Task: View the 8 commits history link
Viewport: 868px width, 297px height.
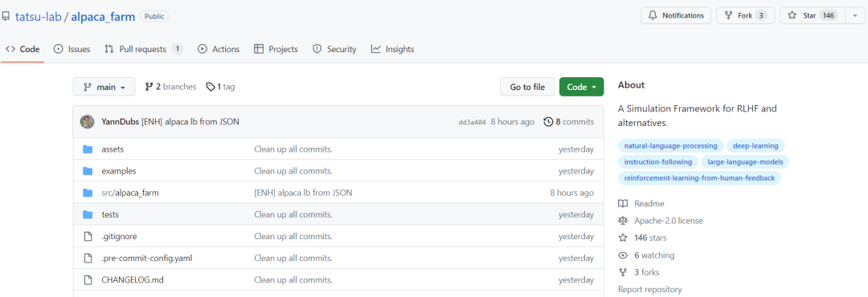Action: (568, 122)
